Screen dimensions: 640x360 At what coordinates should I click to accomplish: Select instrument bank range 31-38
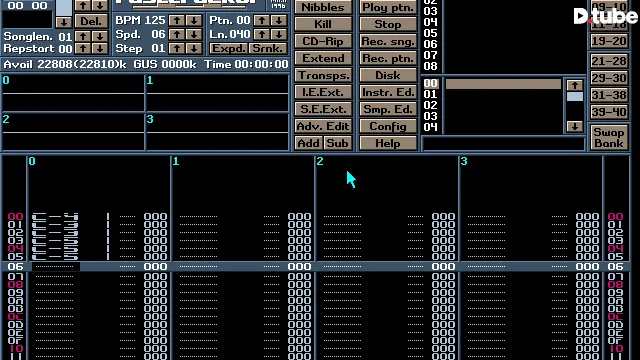pos(609,95)
